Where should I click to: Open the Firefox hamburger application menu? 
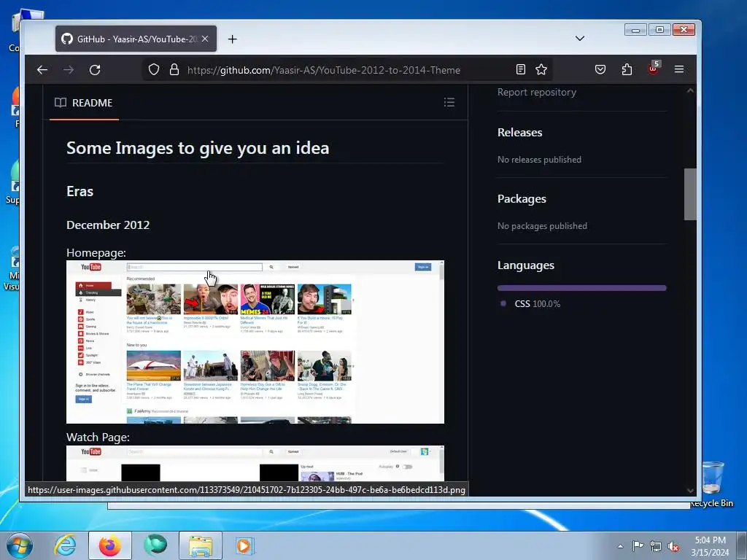coord(679,69)
